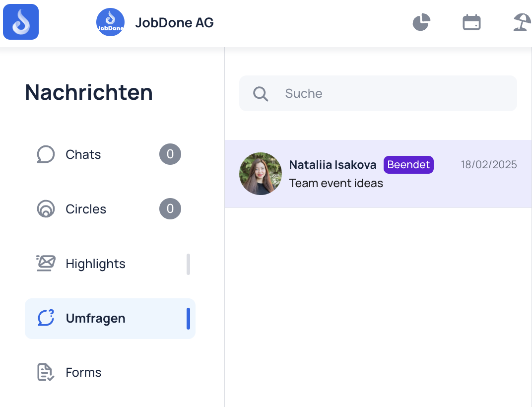Screen dimensions: 532x407
Task: Click the Forms document checkmark icon
Action: tap(46, 372)
